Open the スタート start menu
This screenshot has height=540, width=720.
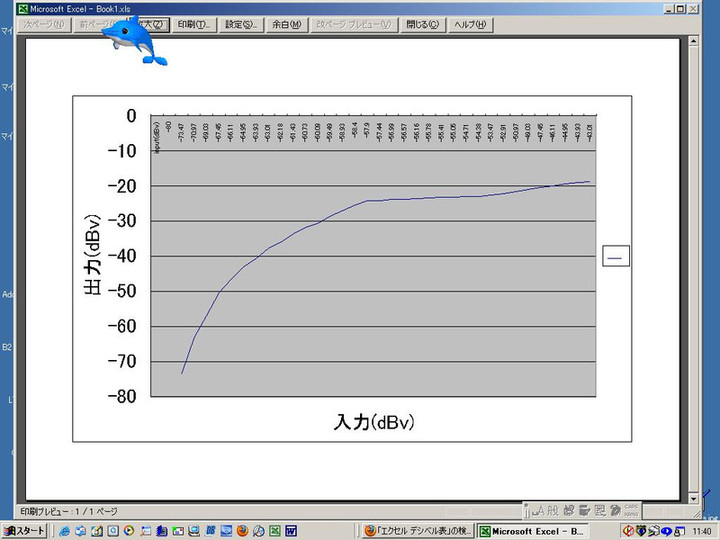(x=25, y=530)
